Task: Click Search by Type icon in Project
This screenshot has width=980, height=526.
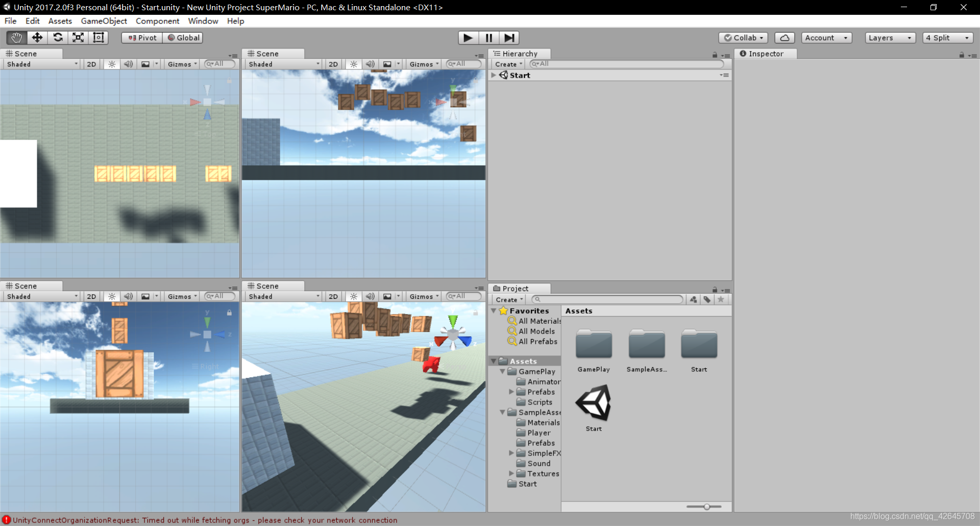Action: point(693,300)
